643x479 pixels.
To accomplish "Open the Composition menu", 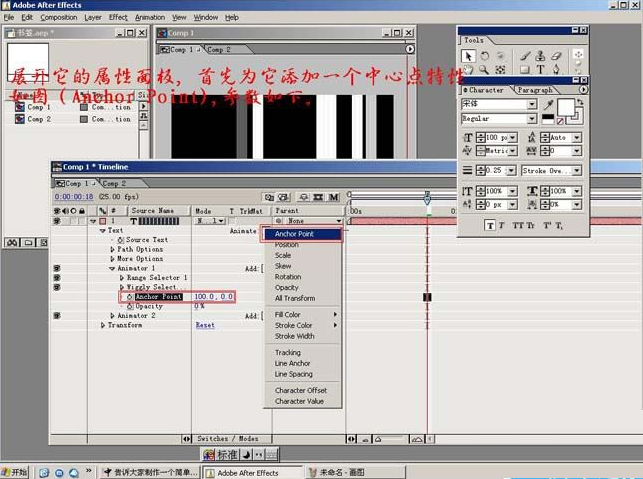I will pyautogui.click(x=58, y=17).
